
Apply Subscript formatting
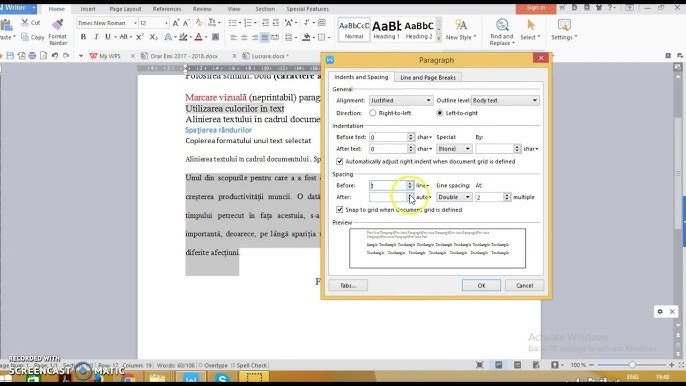(153, 37)
